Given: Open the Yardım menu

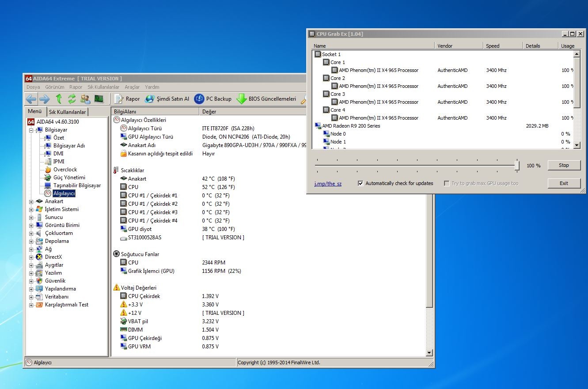Looking at the screenshot, I should click(x=152, y=87).
